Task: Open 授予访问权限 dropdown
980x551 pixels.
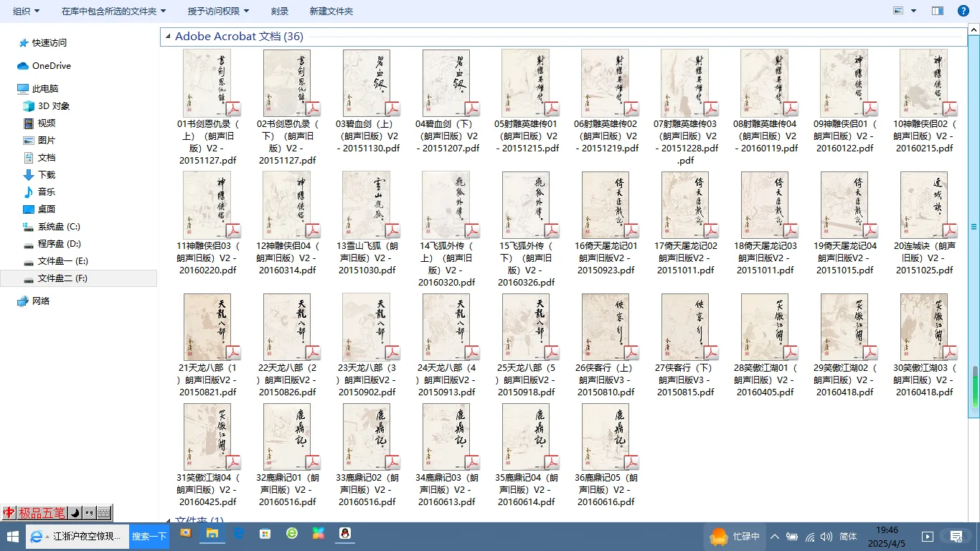Action: pyautogui.click(x=219, y=11)
